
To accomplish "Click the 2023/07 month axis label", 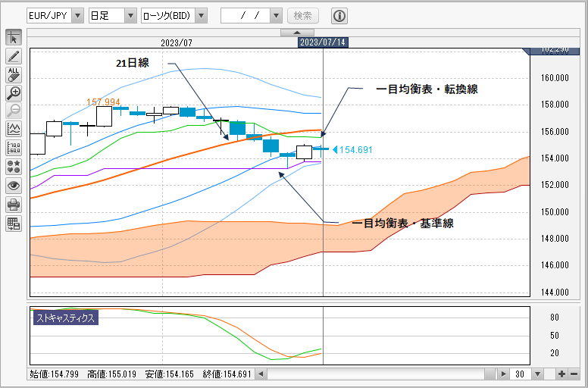I will [x=177, y=42].
